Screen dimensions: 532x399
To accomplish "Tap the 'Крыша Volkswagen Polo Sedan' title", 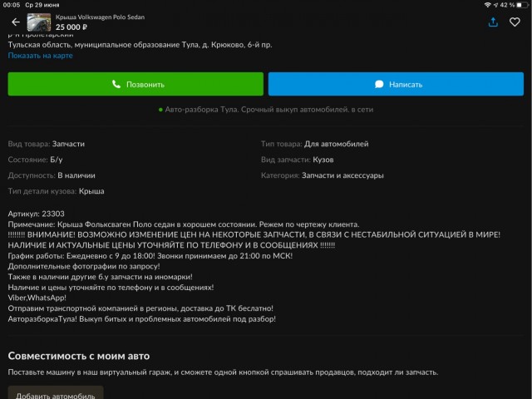I will (100, 17).
